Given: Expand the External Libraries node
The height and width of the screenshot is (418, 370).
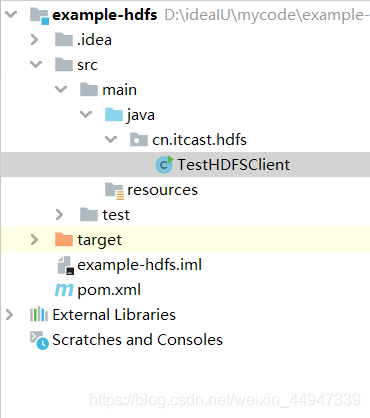Looking at the screenshot, I should click(x=9, y=314).
